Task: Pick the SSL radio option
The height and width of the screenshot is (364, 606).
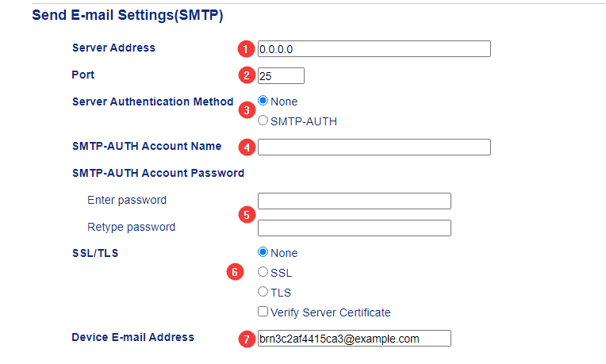Action: pyautogui.click(x=263, y=272)
